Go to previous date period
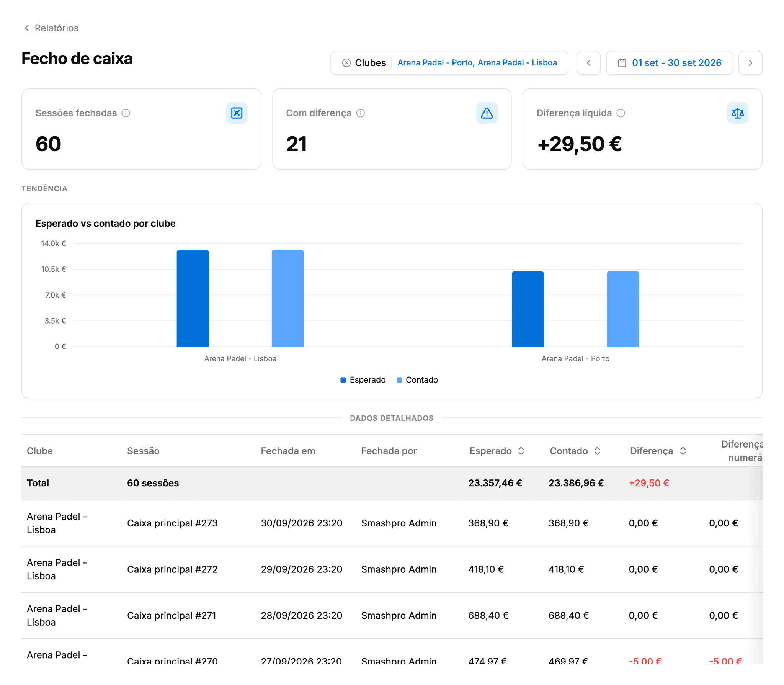Image resolution: width=784 pixels, height=685 pixels. click(588, 63)
